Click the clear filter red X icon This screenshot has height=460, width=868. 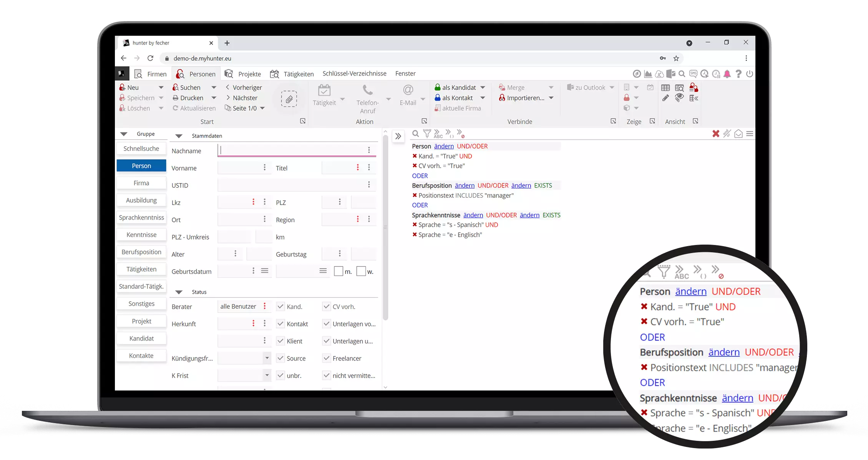click(x=715, y=134)
